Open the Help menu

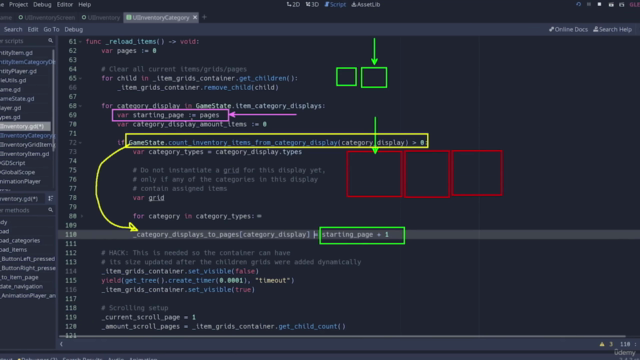tap(84, 4)
